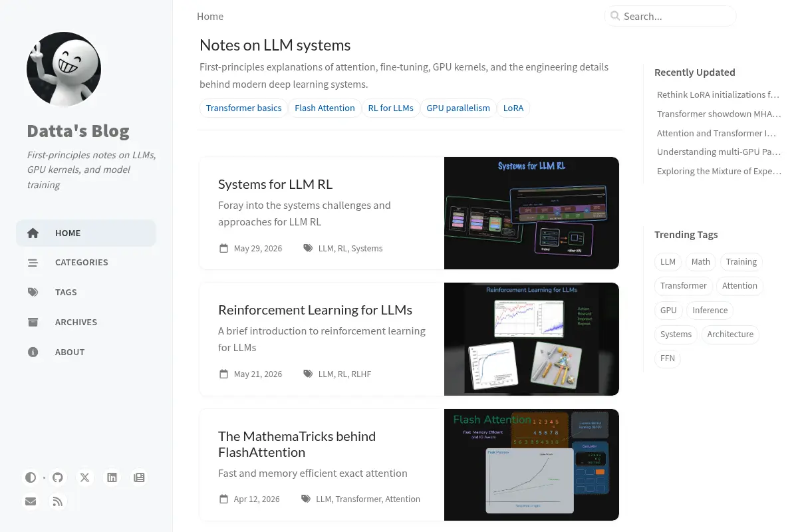798x532 pixels.
Task: Select the GPU parallelism topic chip
Action: [x=458, y=108]
